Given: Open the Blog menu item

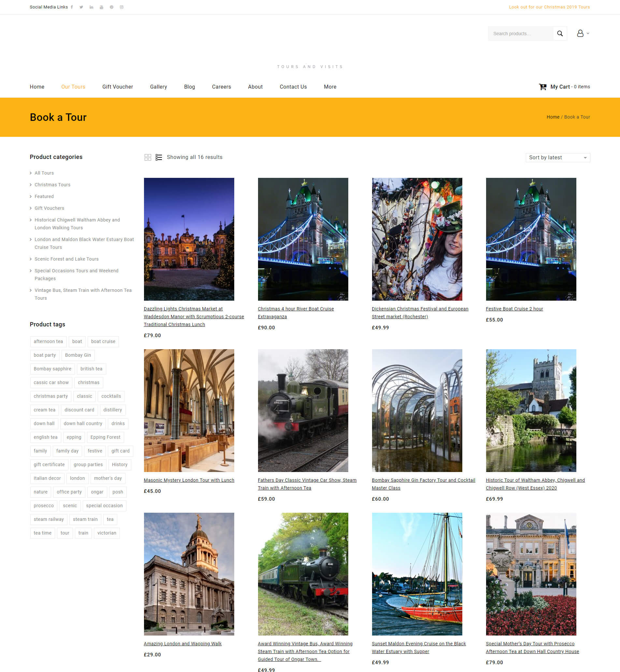Looking at the screenshot, I should pyautogui.click(x=189, y=87).
